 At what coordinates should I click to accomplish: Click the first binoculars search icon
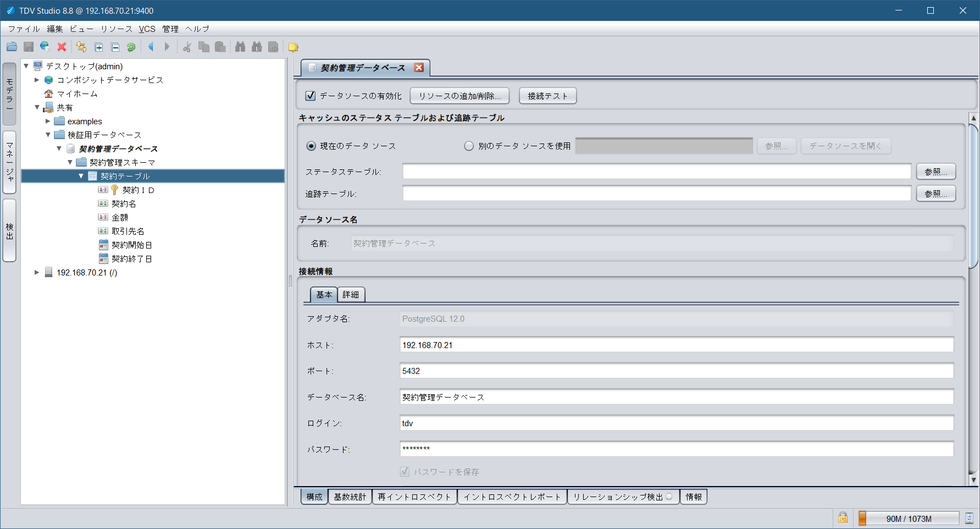240,47
